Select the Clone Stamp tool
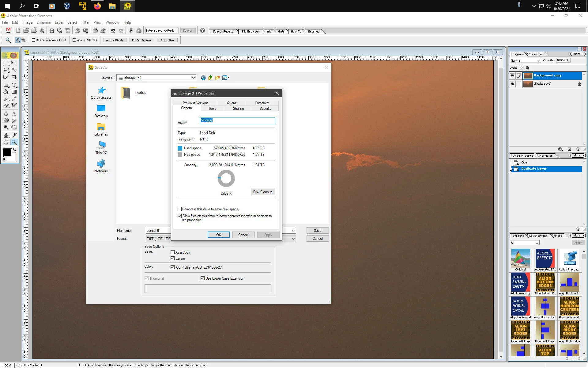 [x=6, y=135]
